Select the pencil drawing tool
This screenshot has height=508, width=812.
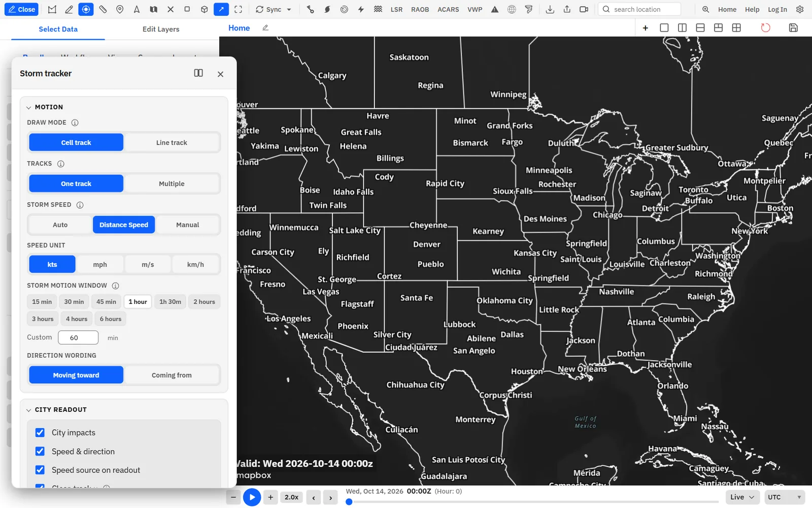point(69,9)
